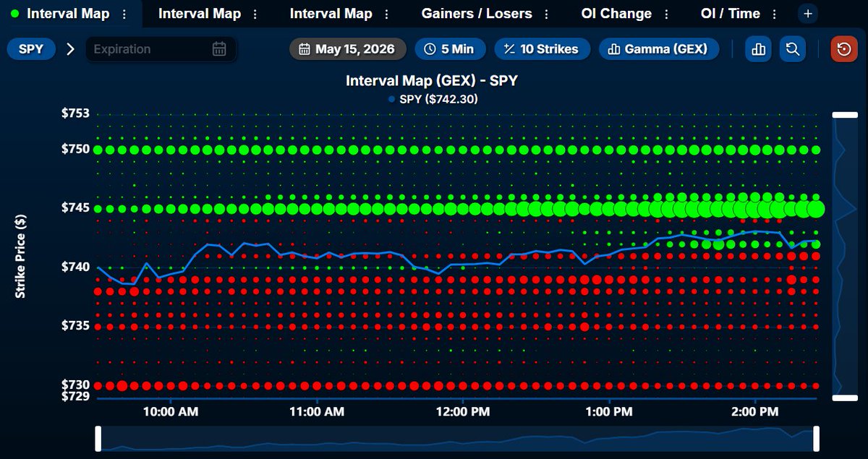Click the 10:00 AM time axis label
Image resolution: width=868 pixels, height=459 pixels.
tap(170, 412)
